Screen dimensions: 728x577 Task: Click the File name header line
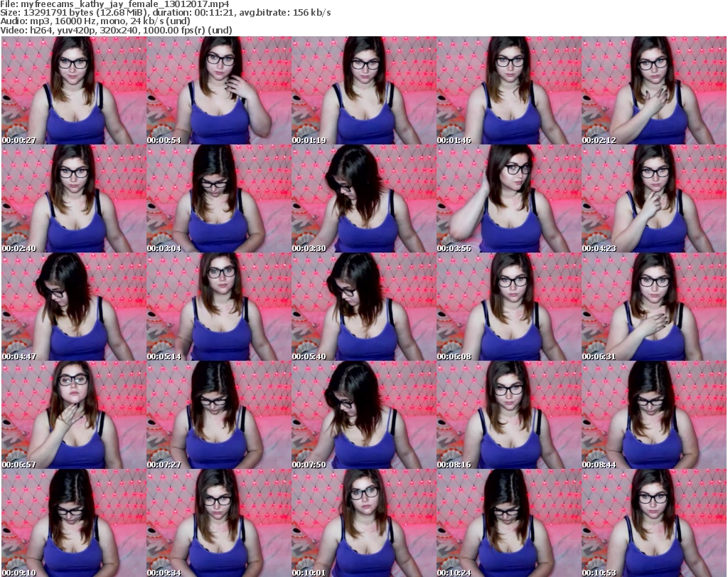point(114,4)
